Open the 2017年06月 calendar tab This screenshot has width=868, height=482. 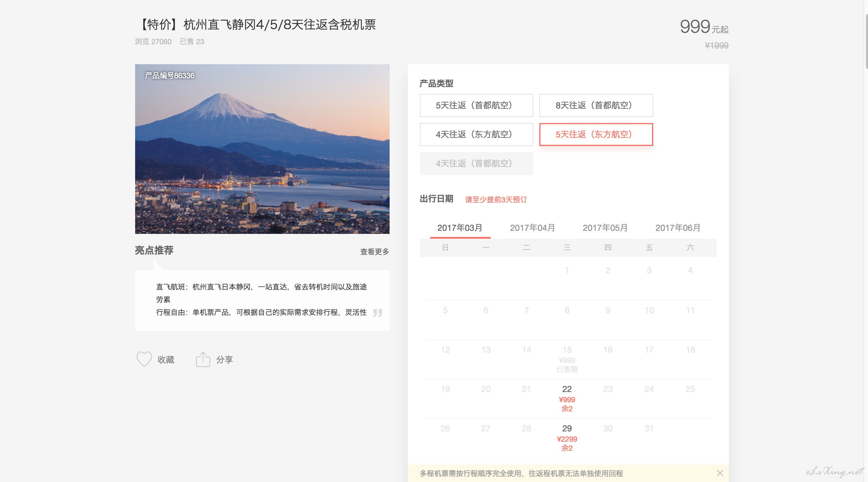678,228
